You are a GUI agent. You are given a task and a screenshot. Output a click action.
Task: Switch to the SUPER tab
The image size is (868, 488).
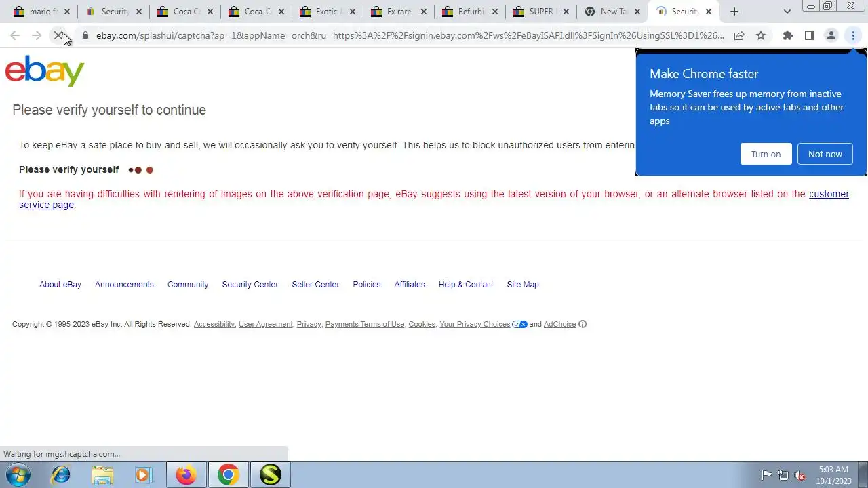pos(541,12)
